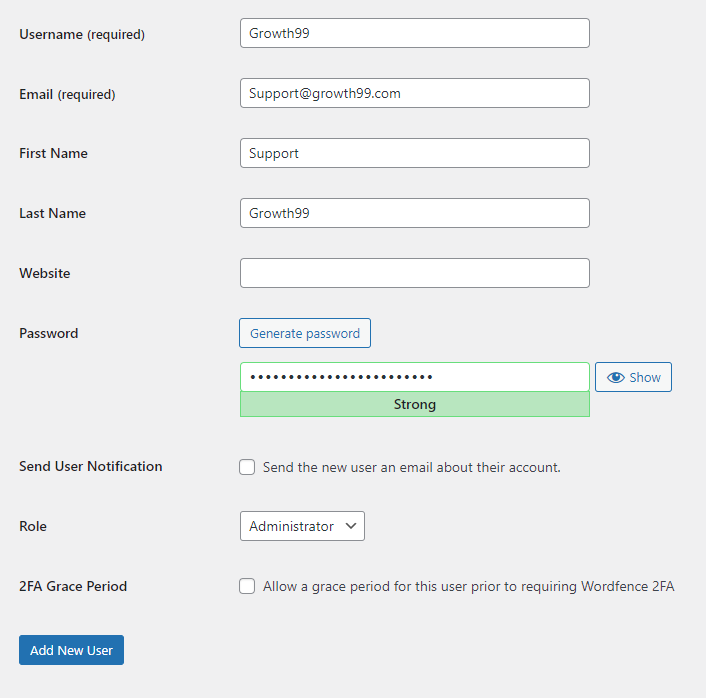Focus the Email text box

point(414,93)
